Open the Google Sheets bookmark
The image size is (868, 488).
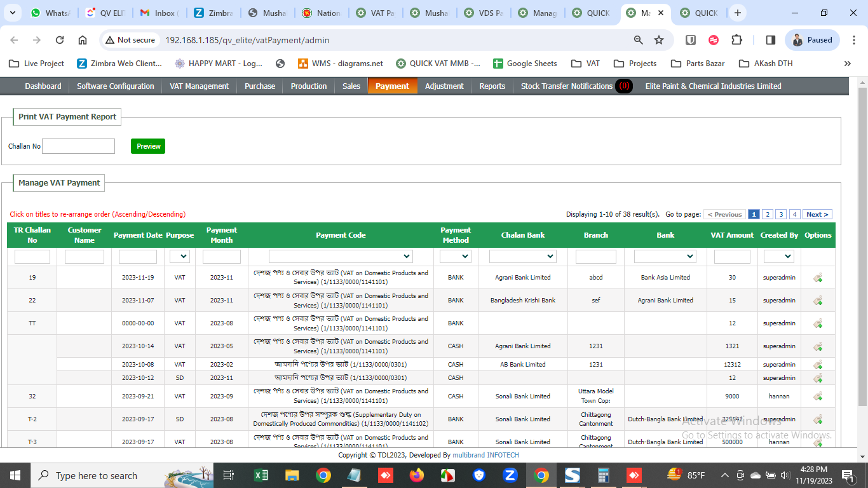(x=525, y=64)
